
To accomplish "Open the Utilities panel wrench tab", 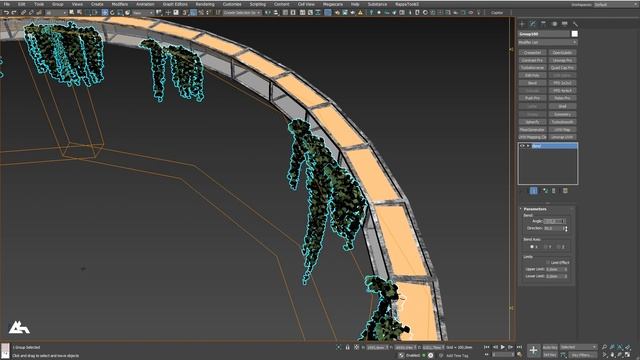I will 575,24.
